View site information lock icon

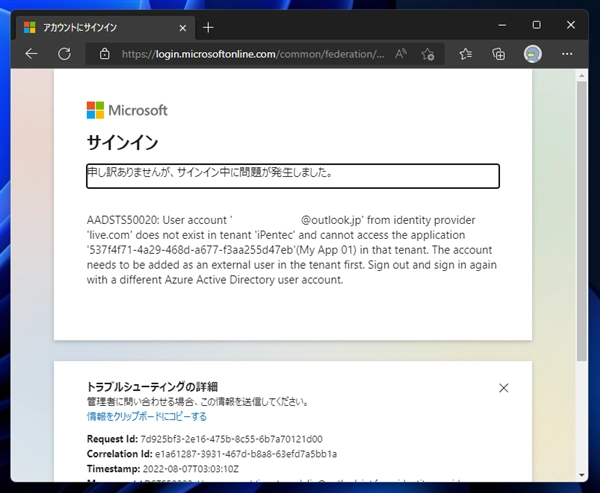(104, 54)
